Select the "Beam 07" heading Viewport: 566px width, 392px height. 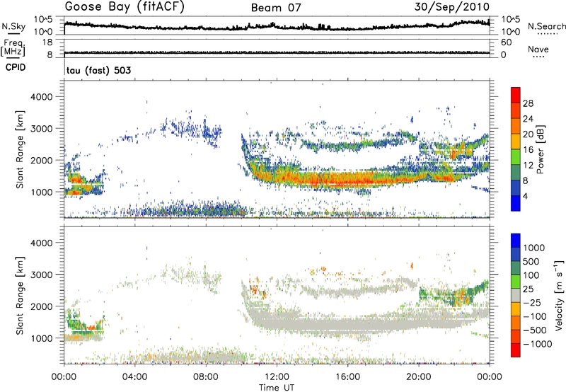coord(276,8)
